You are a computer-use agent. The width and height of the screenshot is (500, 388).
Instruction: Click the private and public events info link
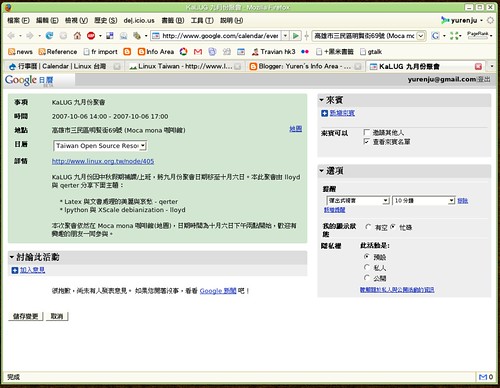(x=397, y=290)
